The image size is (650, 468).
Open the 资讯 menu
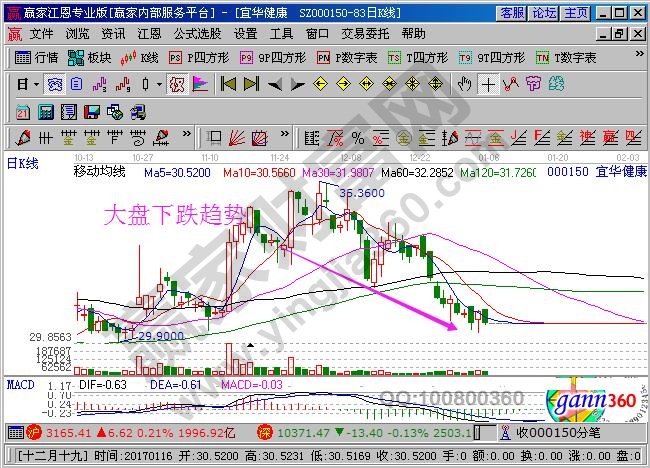113,34
